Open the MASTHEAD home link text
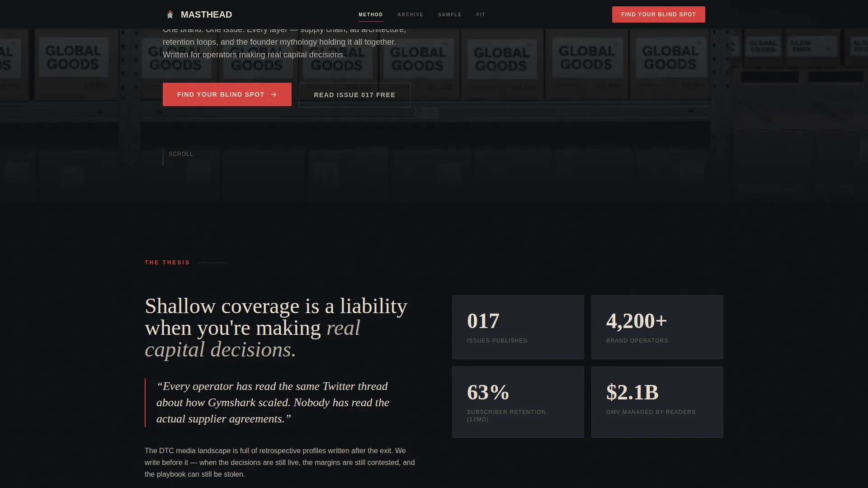 point(206,14)
